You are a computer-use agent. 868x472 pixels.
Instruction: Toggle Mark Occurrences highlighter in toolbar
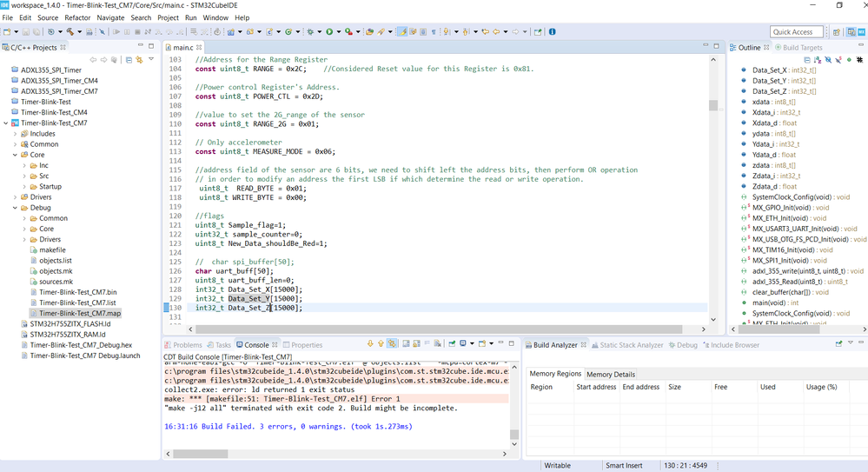(x=402, y=31)
